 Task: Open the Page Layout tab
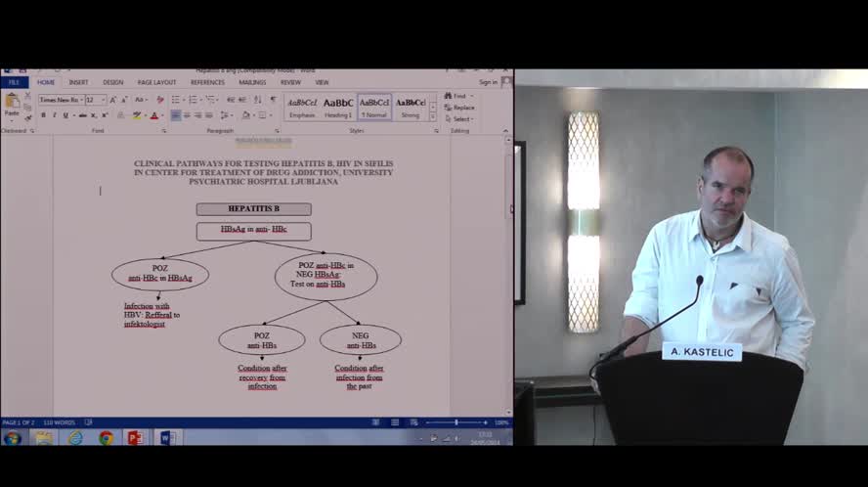[x=156, y=82]
